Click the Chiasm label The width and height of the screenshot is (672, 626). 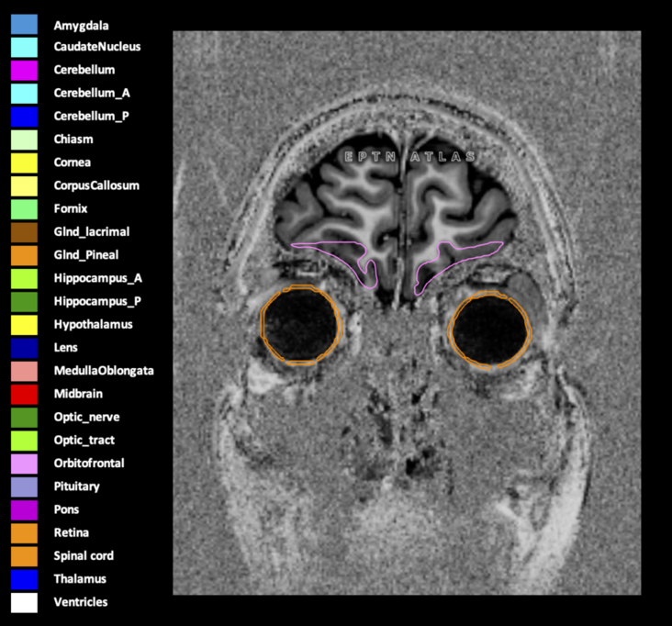pyautogui.click(x=73, y=140)
